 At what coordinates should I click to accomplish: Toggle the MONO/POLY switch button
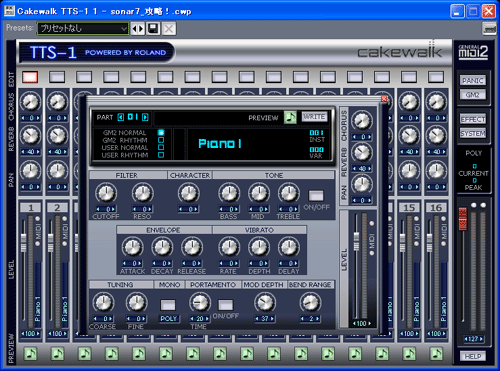point(168,305)
